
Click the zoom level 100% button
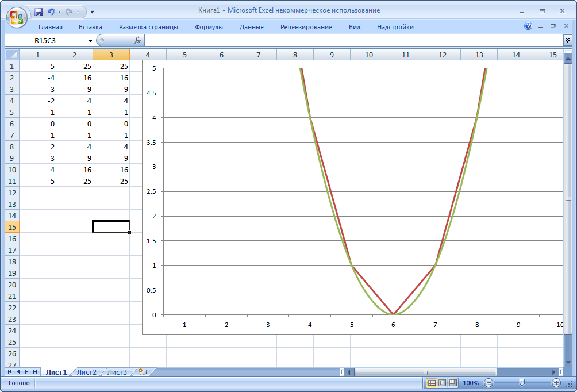471,383
